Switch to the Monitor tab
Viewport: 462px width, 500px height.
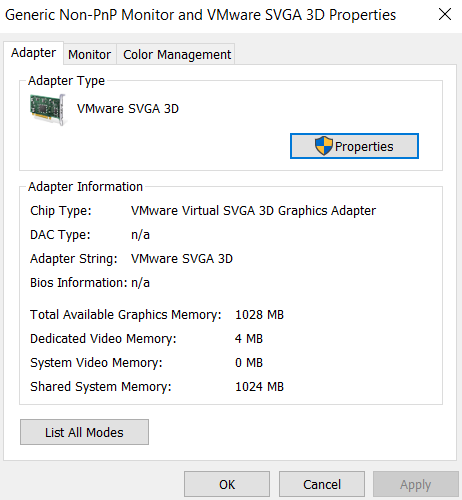[90, 54]
